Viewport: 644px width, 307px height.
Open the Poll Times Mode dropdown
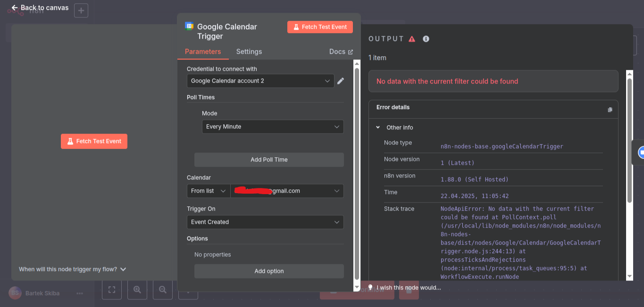pos(273,127)
